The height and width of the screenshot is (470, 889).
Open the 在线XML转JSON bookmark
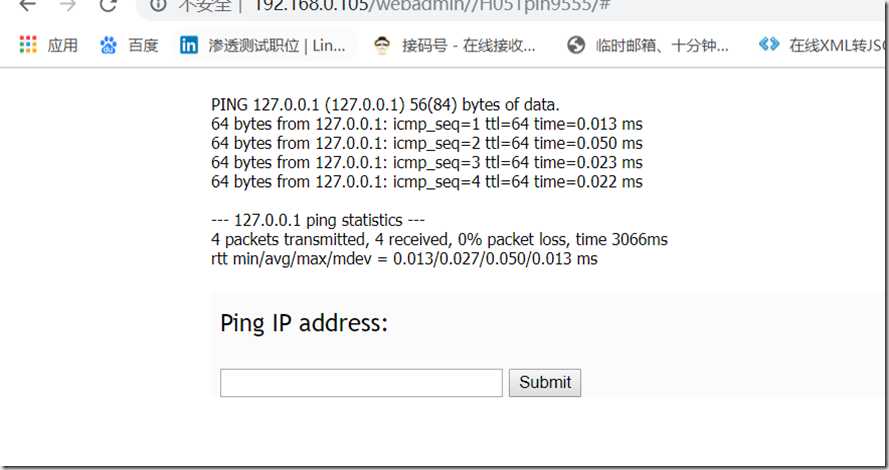tap(822, 45)
